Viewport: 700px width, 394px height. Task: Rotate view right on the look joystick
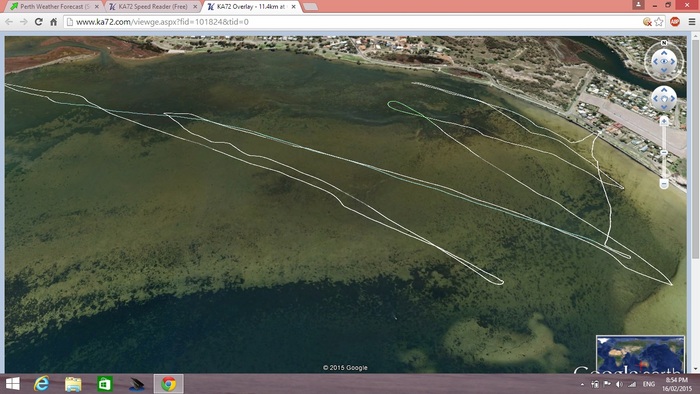(673, 62)
